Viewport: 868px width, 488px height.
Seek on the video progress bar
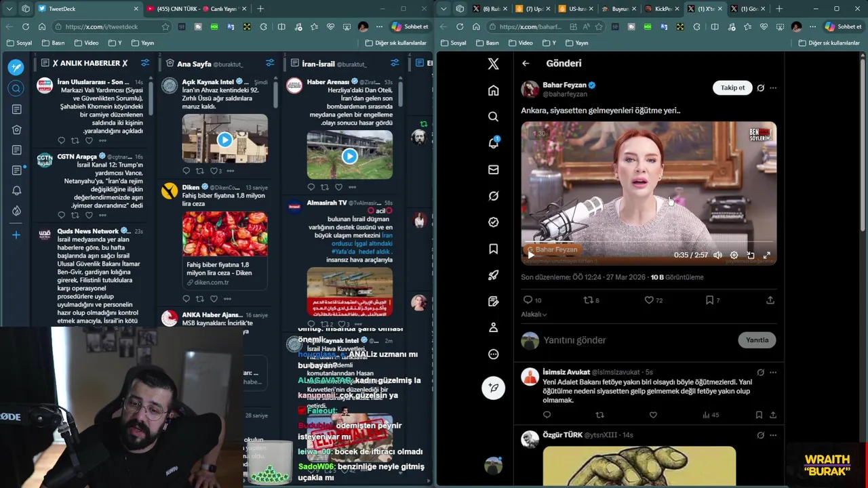click(x=649, y=241)
